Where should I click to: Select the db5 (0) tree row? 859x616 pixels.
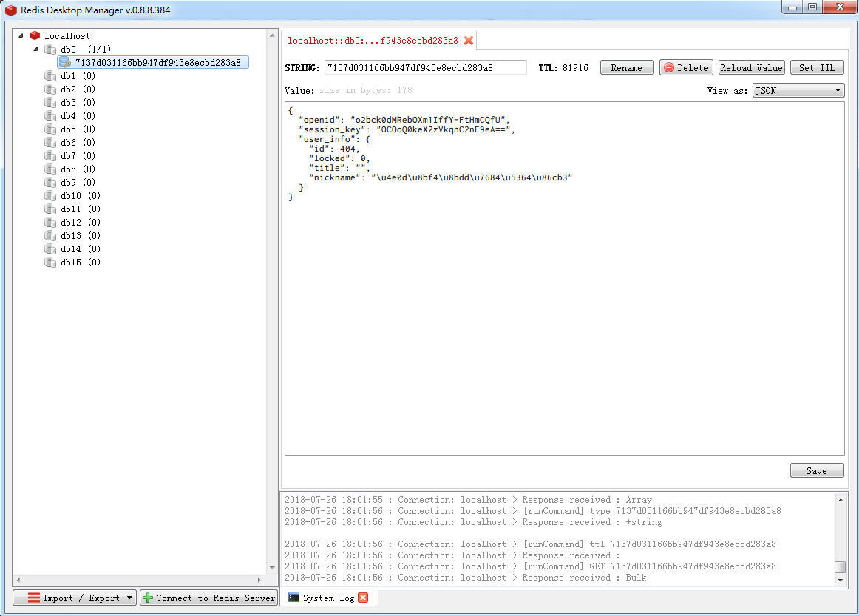78,129
